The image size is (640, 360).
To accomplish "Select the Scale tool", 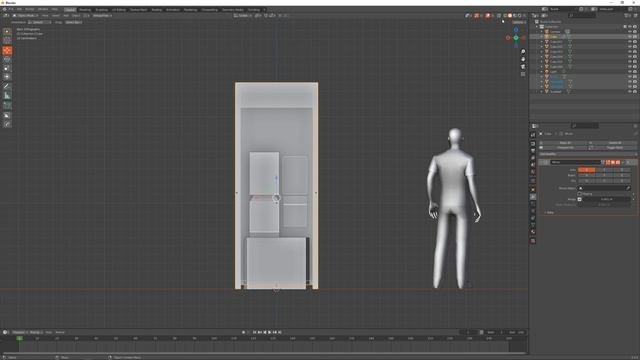I will tap(7, 68).
